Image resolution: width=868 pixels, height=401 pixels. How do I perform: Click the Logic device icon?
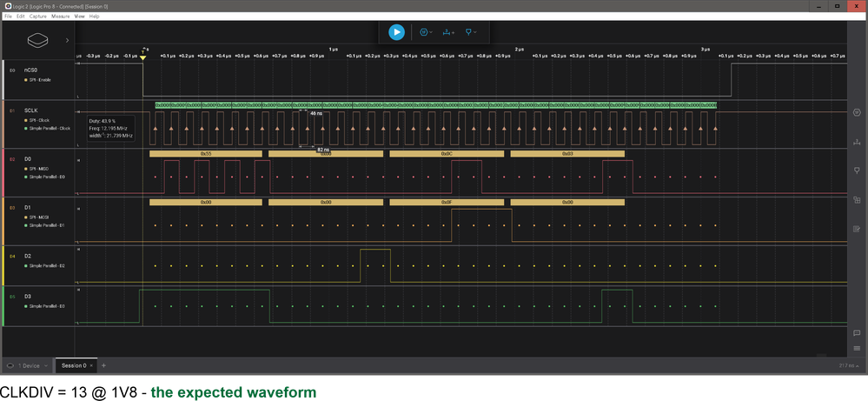pyautogui.click(x=37, y=40)
